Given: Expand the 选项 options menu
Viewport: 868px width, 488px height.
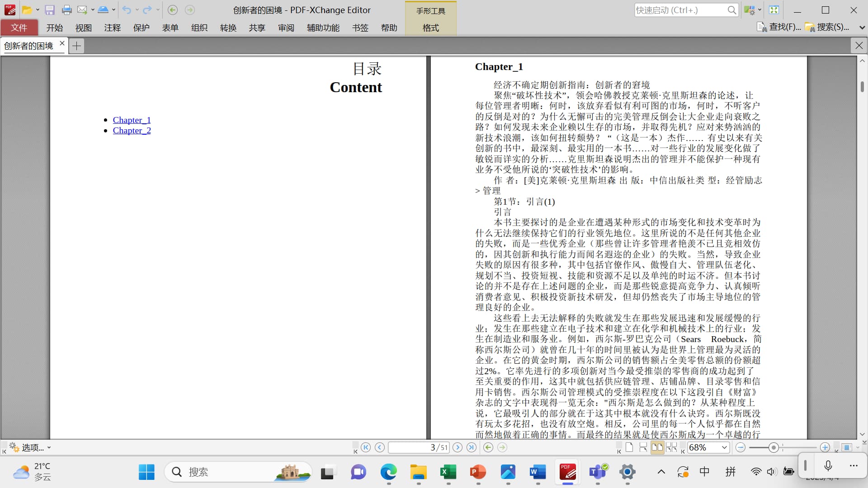Looking at the screenshot, I should point(32,447).
